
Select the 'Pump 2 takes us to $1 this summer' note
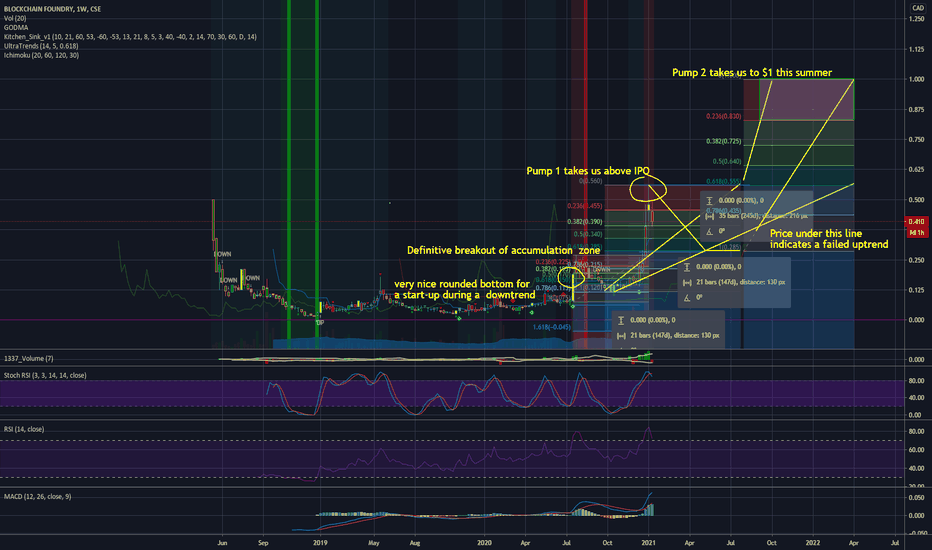752,73
